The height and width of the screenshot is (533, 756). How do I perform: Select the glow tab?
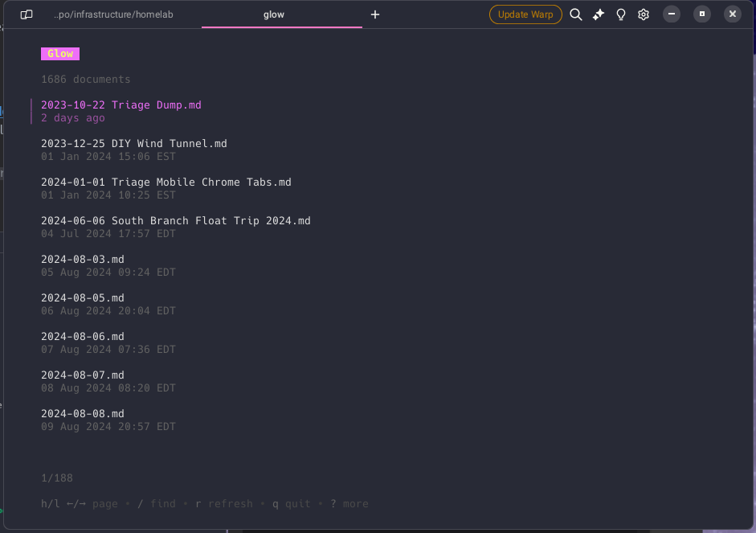(x=274, y=14)
